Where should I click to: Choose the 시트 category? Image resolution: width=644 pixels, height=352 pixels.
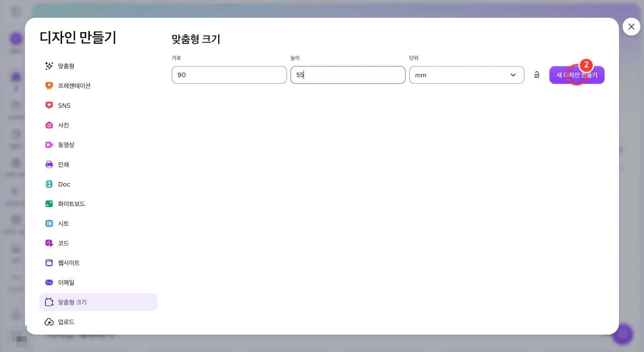pos(64,223)
